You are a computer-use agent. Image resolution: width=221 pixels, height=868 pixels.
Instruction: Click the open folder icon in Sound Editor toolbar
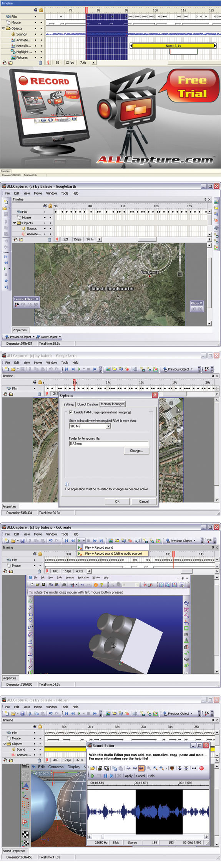93,768
